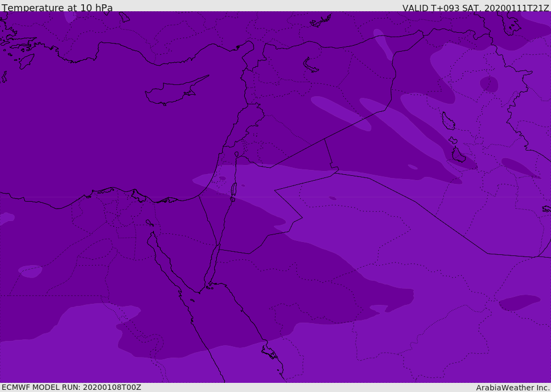Click the 'VALID T+093 SAT. 20200111T21Z' label
This screenshot has width=551, height=392.
coord(476,8)
